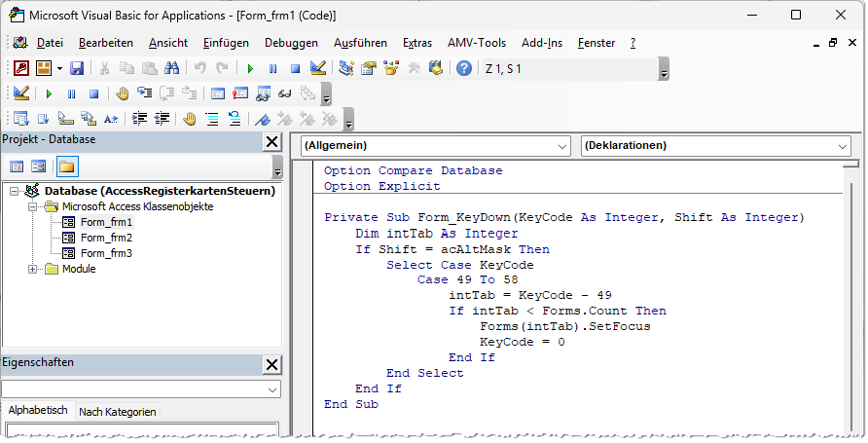Run the macro with the green play icon
The width and height of the screenshot is (868, 443).
pyautogui.click(x=250, y=69)
